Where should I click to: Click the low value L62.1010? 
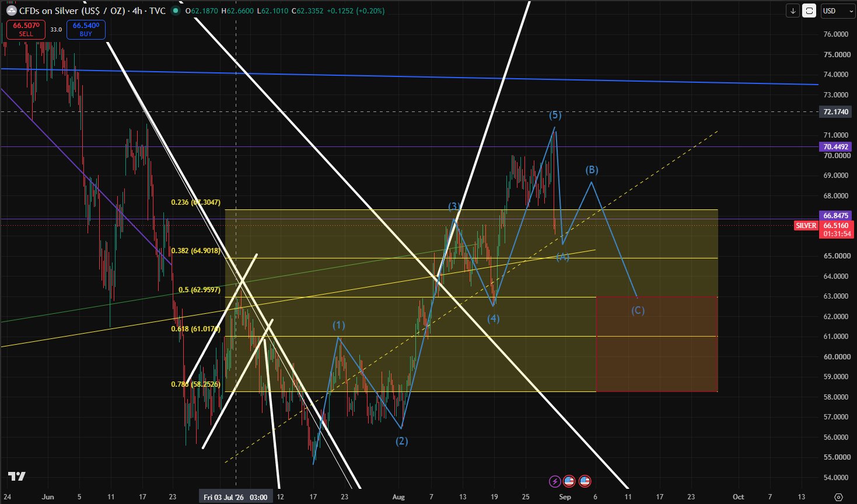[272, 10]
